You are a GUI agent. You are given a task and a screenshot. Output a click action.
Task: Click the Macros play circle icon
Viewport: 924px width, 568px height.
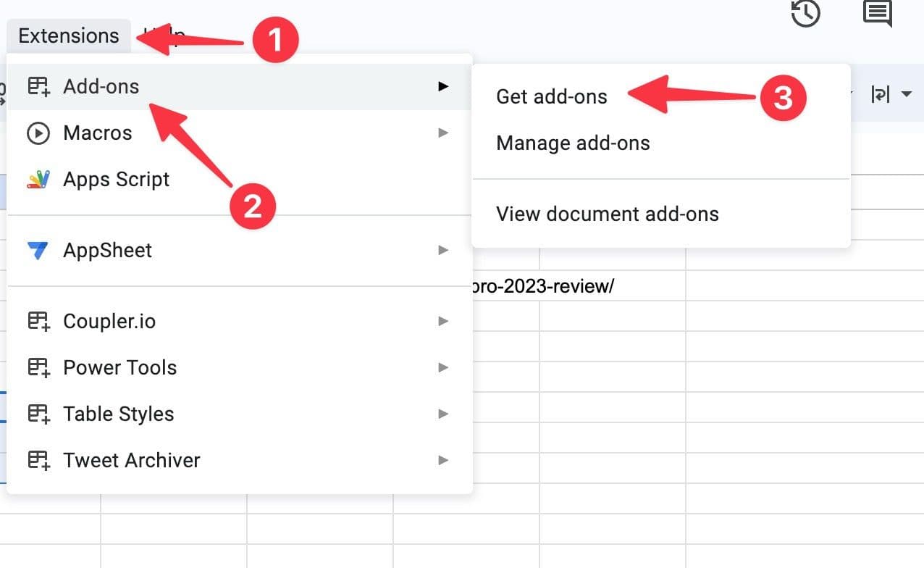(x=38, y=133)
